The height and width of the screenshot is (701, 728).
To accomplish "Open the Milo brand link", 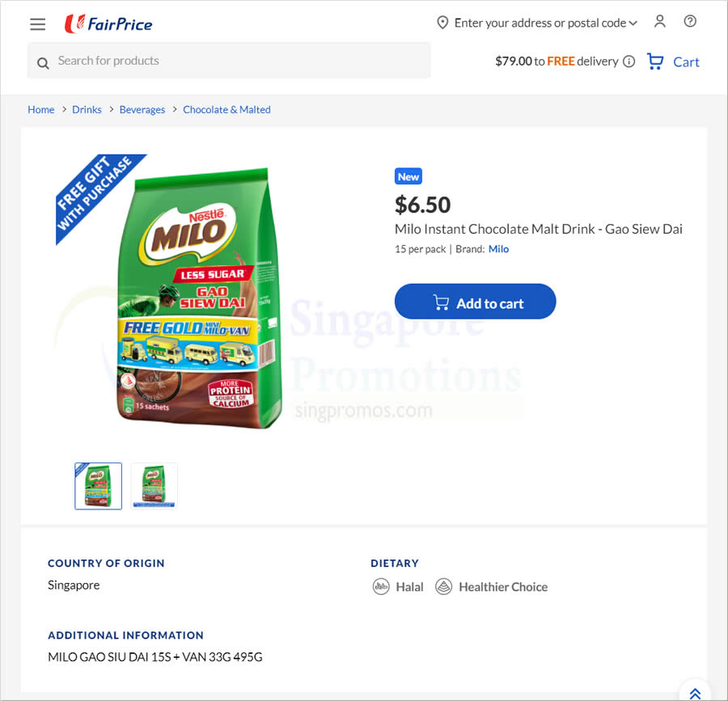I will click(498, 249).
